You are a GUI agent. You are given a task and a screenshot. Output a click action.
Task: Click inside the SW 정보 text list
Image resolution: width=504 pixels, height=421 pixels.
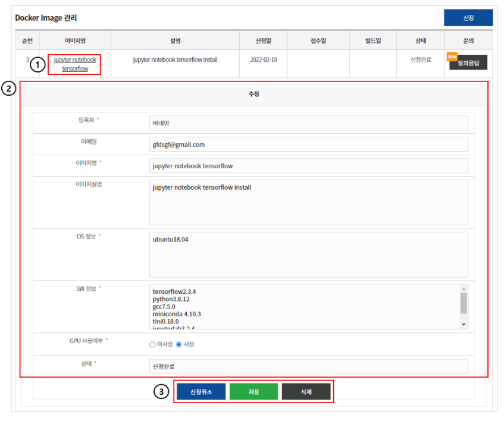coord(303,307)
